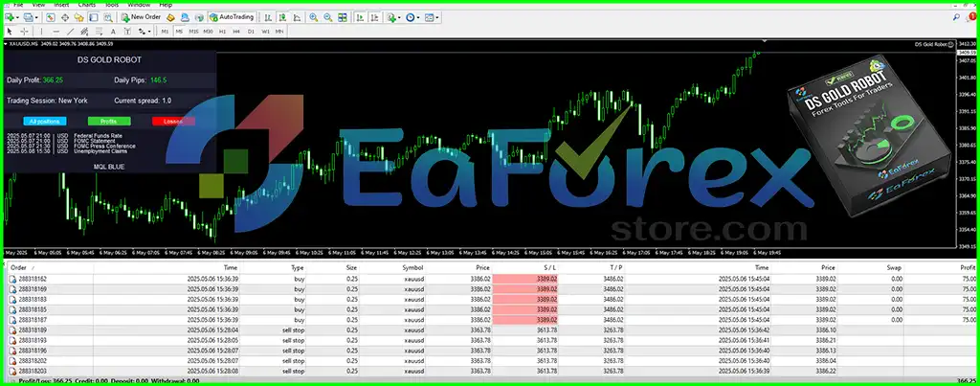This screenshot has height=386, width=980.
Task: Select the equidistant channel tool
Action: click(84, 32)
